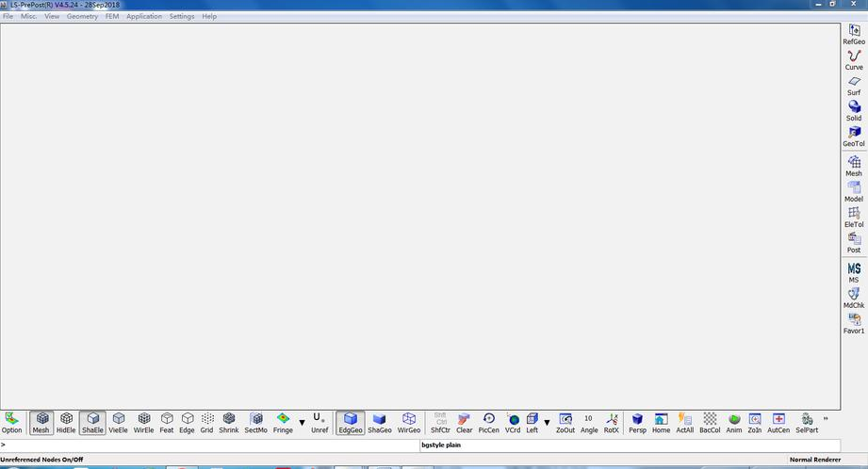
Task: Enable Feat feature line display
Action: pyautogui.click(x=167, y=423)
